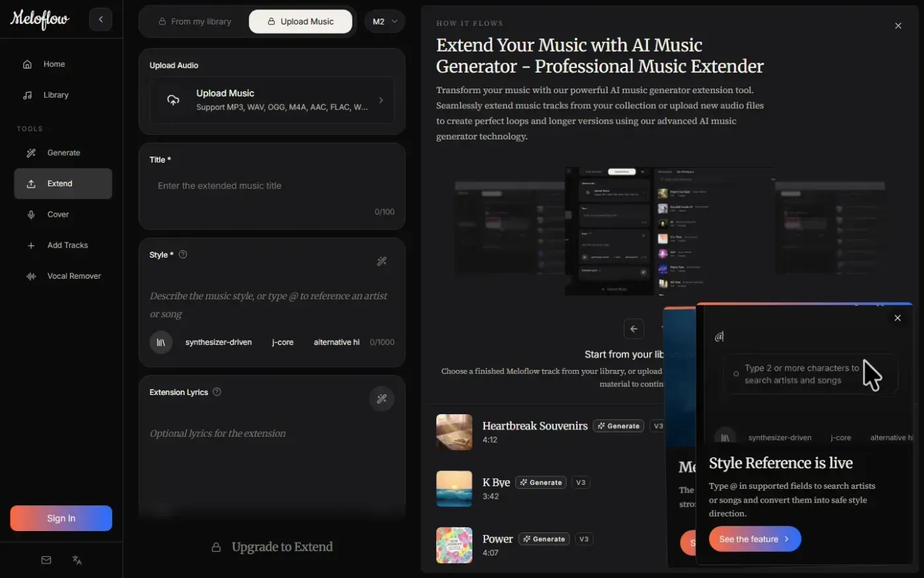Screen dimensions: 924x578
Task: Open Heartbreak Souvenirs track thumbnail
Action: 454,432
